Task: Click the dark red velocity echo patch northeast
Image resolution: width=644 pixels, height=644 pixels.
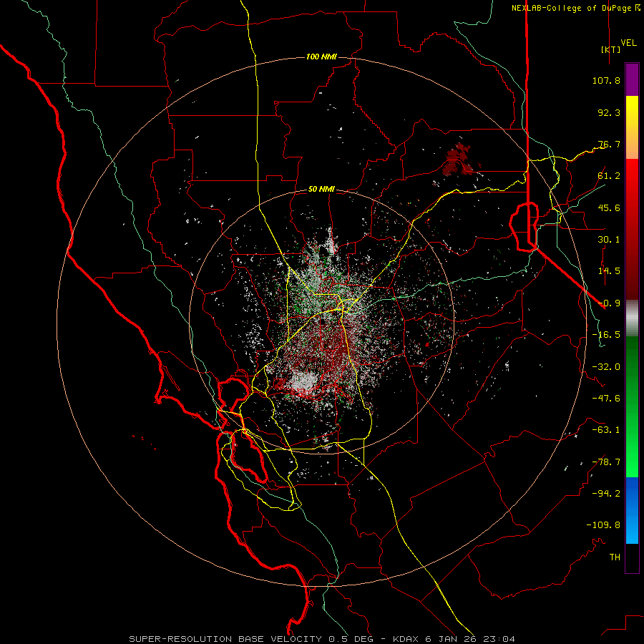Action: point(457,160)
